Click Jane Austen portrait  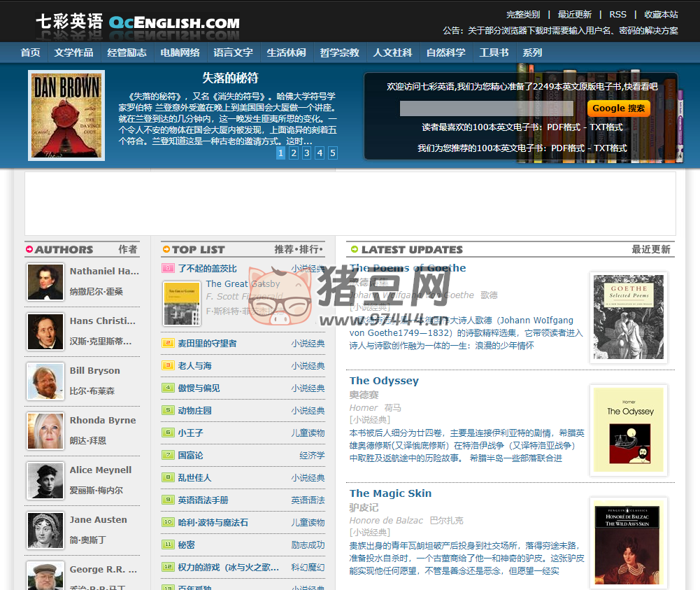[x=45, y=530]
